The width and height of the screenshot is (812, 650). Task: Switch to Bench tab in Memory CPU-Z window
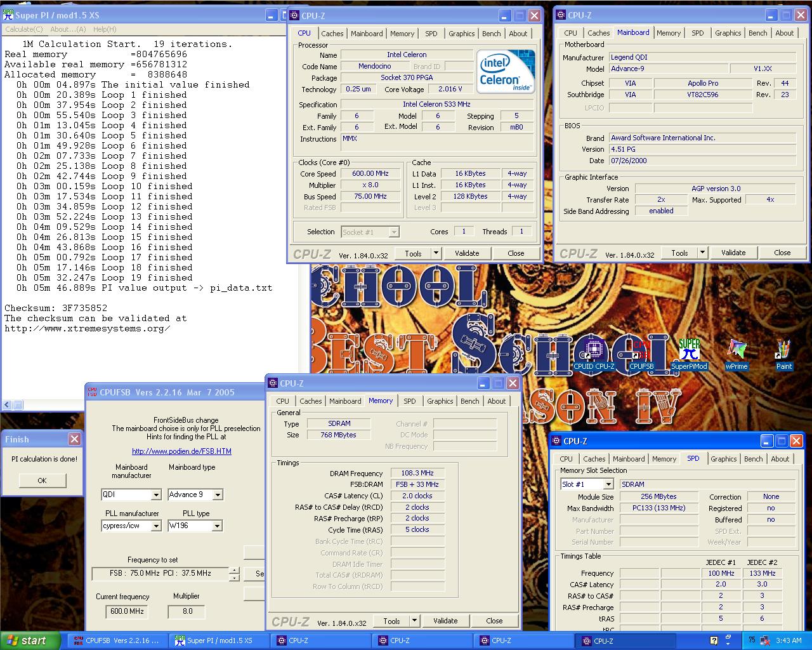click(x=469, y=401)
